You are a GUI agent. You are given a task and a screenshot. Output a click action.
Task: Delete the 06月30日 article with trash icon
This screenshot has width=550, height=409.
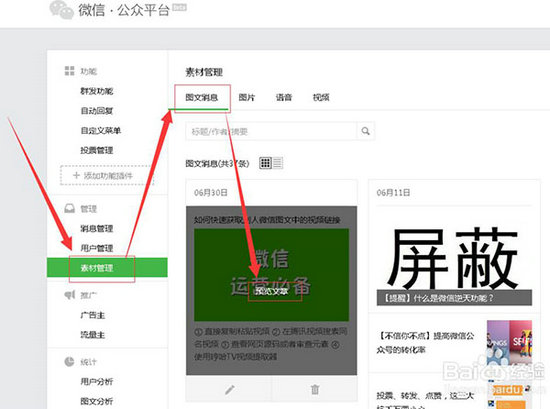coord(315,389)
